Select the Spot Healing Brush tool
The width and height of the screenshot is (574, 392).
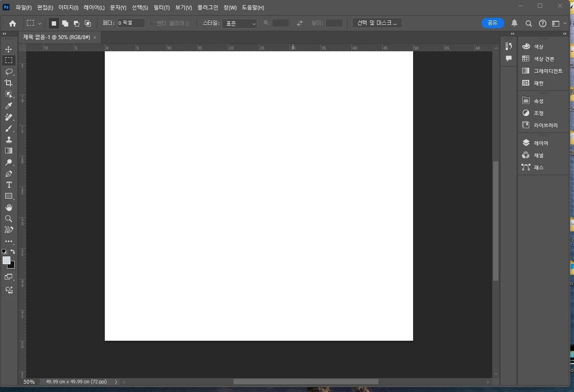(9, 117)
